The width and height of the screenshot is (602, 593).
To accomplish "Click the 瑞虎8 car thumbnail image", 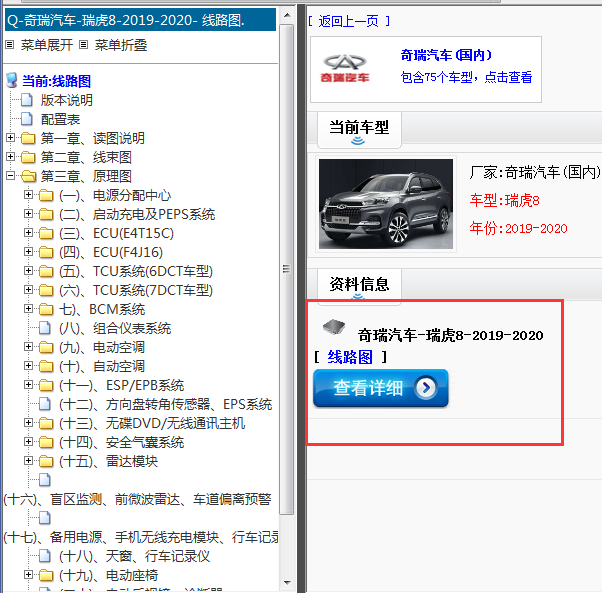I will 386,204.
